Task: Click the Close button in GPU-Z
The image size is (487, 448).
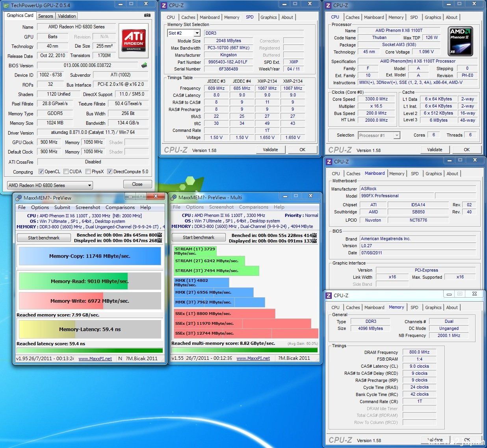Action: (137, 184)
